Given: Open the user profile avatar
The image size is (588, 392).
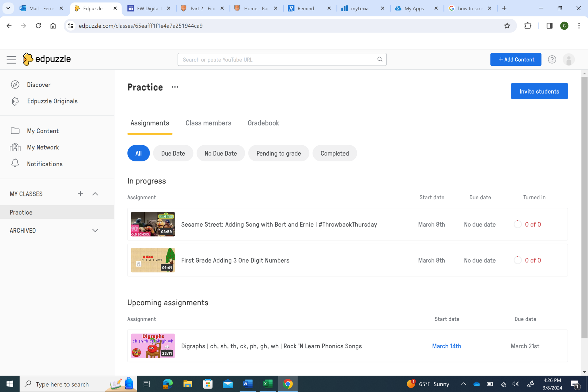Looking at the screenshot, I should pyautogui.click(x=568, y=59).
